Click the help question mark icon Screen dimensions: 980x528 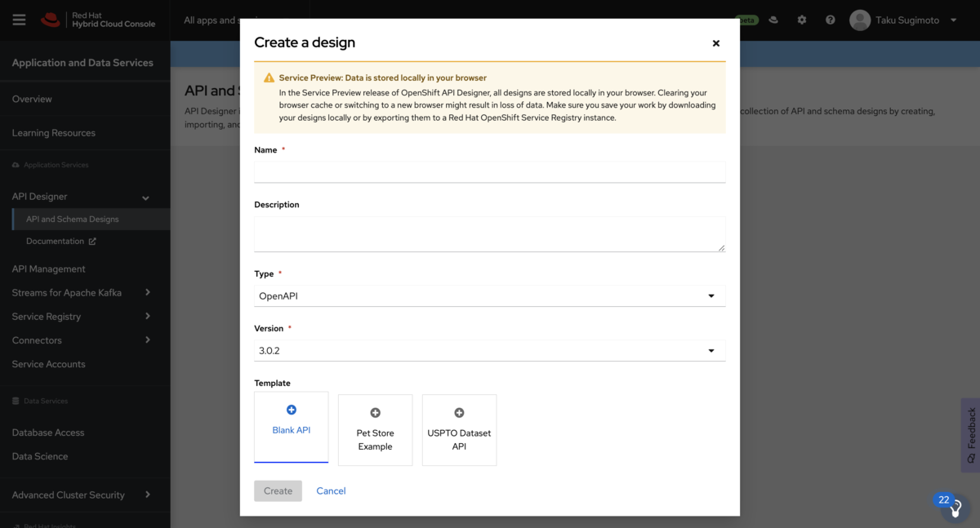[x=831, y=20]
